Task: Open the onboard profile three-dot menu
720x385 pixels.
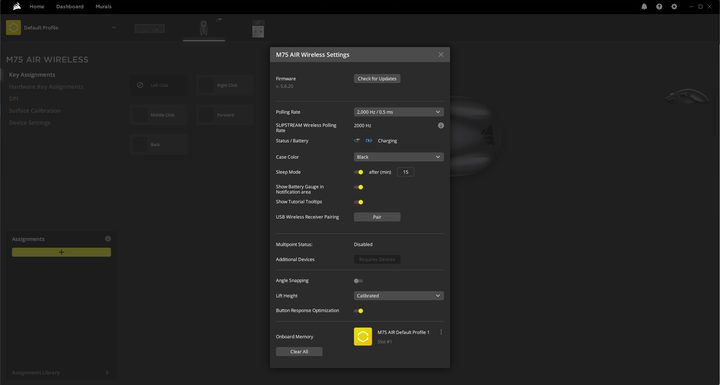Action: (x=441, y=332)
